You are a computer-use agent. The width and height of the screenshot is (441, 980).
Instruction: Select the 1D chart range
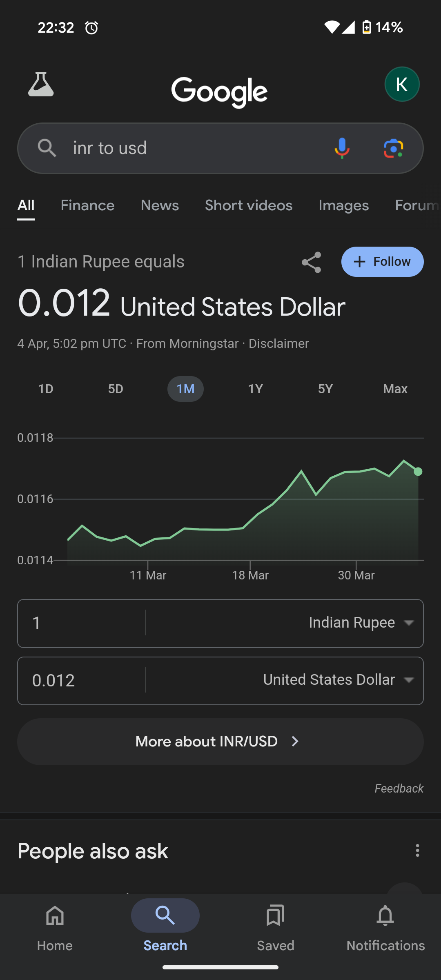pyautogui.click(x=46, y=389)
